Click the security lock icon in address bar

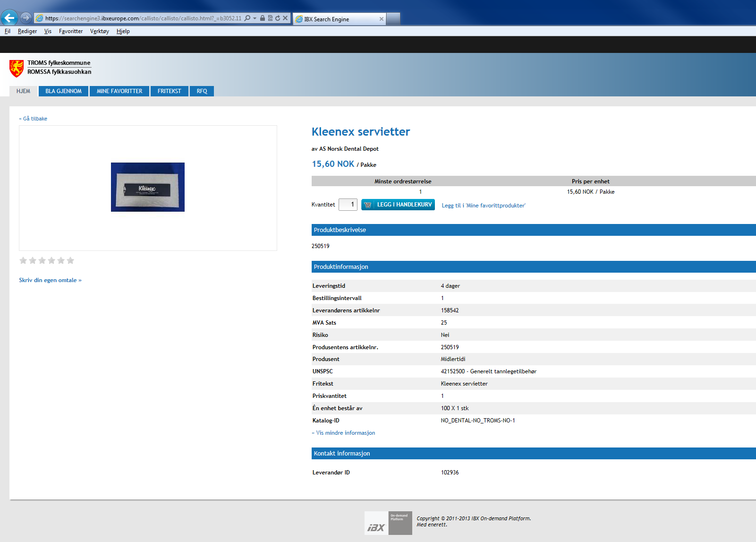[x=263, y=18]
